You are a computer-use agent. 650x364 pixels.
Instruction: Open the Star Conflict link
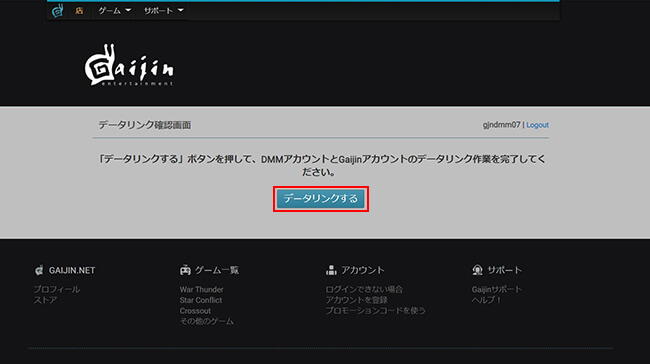(x=201, y=300)
